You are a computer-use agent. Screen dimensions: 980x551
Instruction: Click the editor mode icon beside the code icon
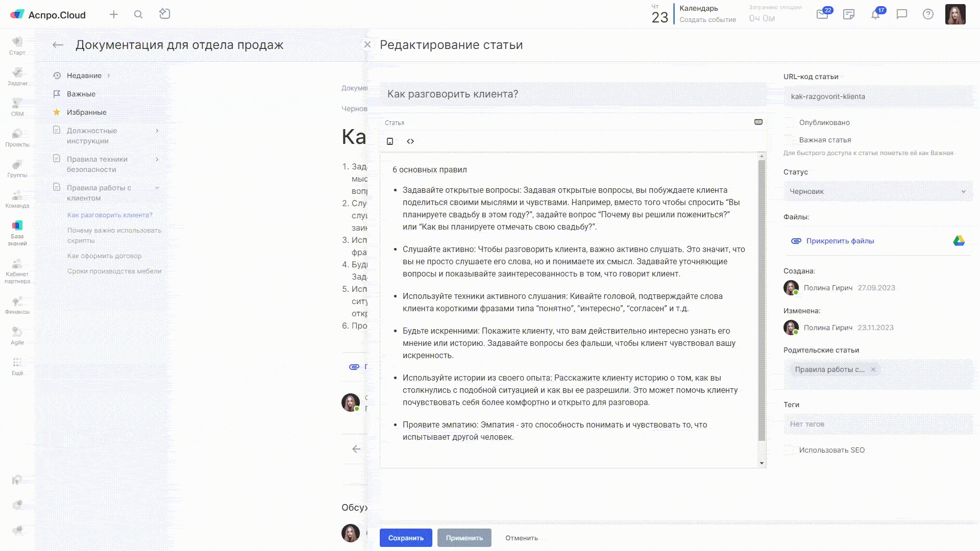click(390, 141)
